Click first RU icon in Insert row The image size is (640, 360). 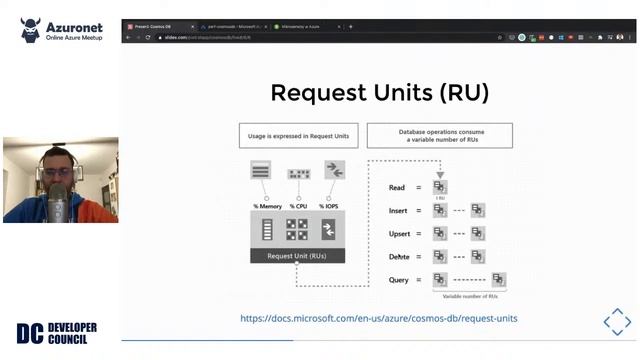point(440,211)
